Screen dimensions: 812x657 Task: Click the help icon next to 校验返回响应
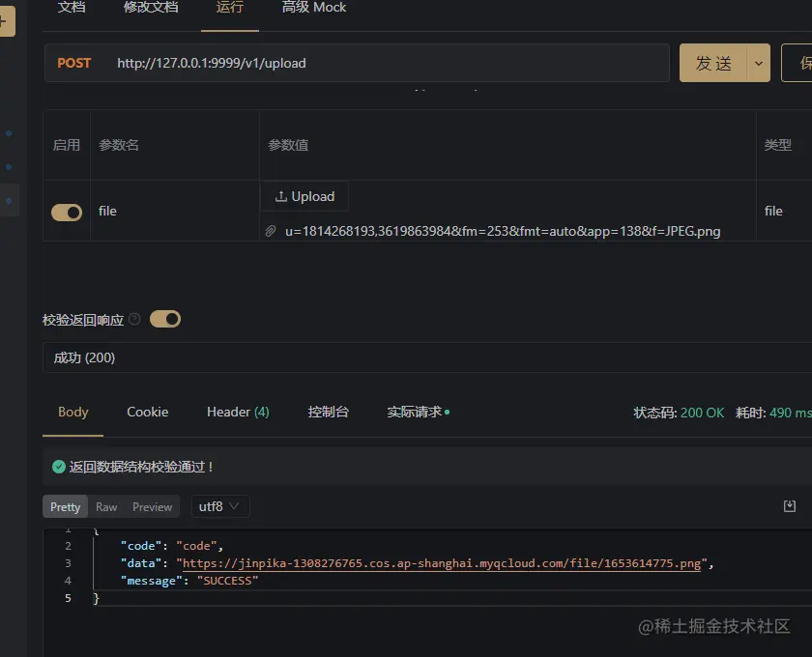pos(134,319)
